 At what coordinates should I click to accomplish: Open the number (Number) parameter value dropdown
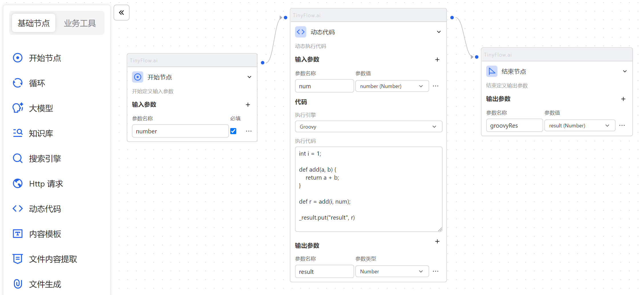point(392,86)
